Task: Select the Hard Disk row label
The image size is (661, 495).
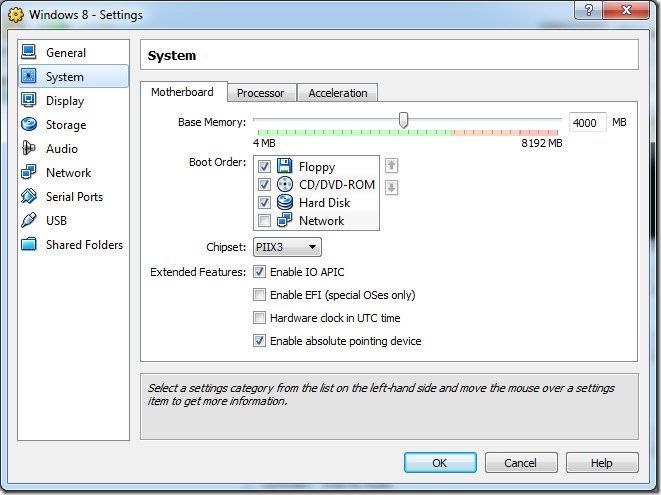Action: point(325,202)
